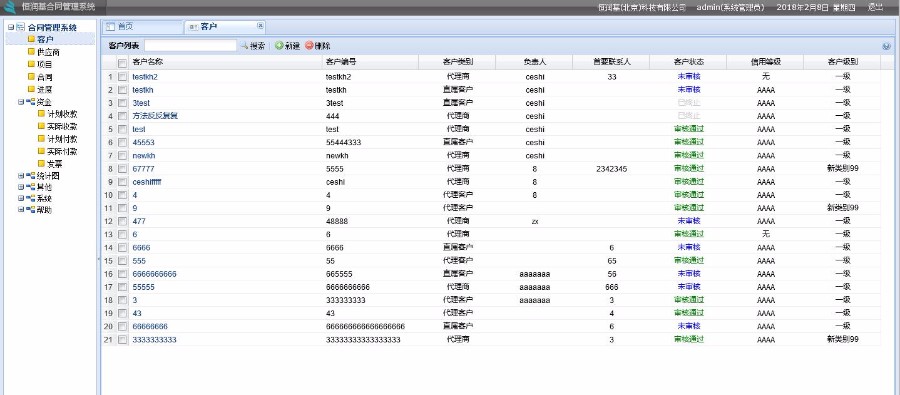Image resolution: width=900 pixels, height=395 pixels.
Task: Click the 系统 group node icon
Action: [30, 199]
